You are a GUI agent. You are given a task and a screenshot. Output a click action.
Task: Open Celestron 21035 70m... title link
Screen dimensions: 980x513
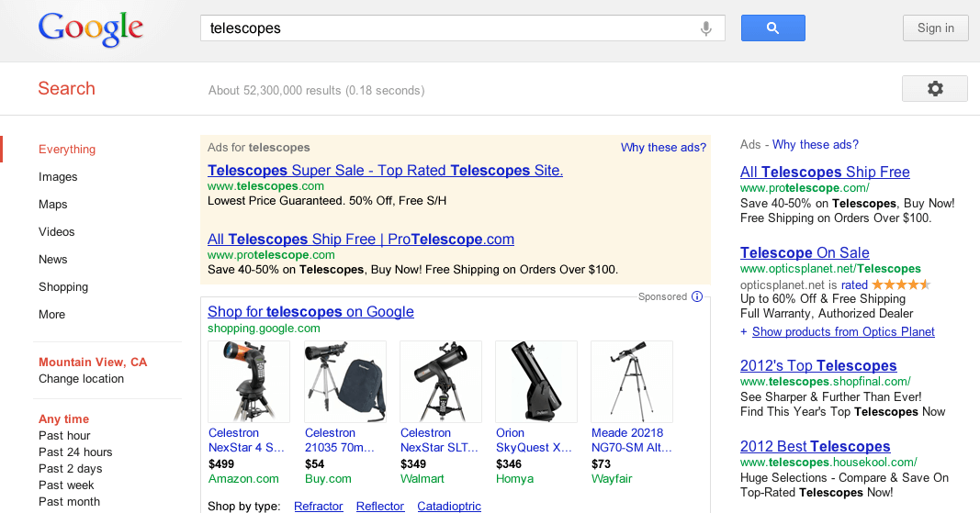pyautogui.click(x=340, y=440)
